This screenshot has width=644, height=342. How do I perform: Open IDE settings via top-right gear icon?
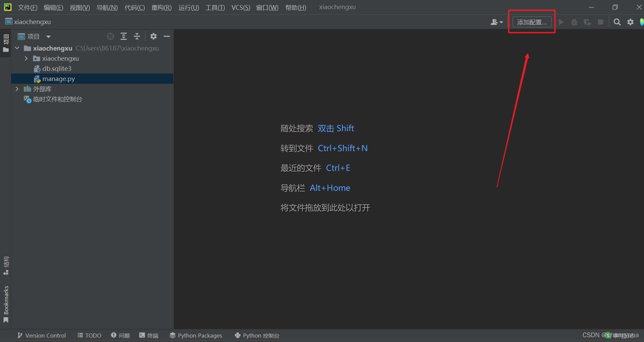pyautogui.click(x=630, y=22)
